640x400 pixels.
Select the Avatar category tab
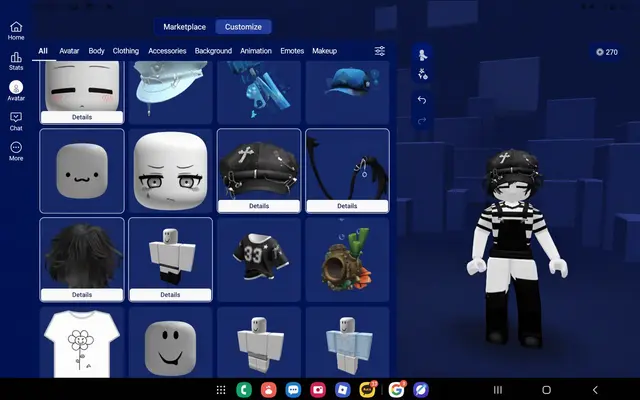[69, 51]
